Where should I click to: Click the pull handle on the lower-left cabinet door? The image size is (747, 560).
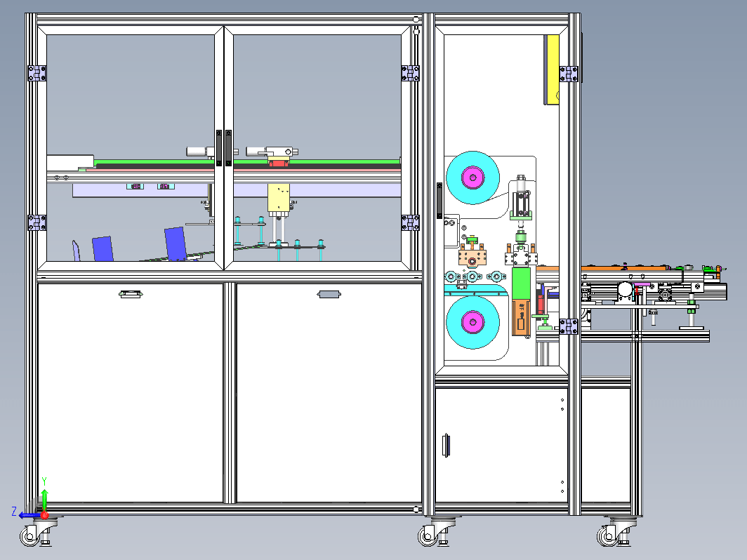(x=131, y=294)
